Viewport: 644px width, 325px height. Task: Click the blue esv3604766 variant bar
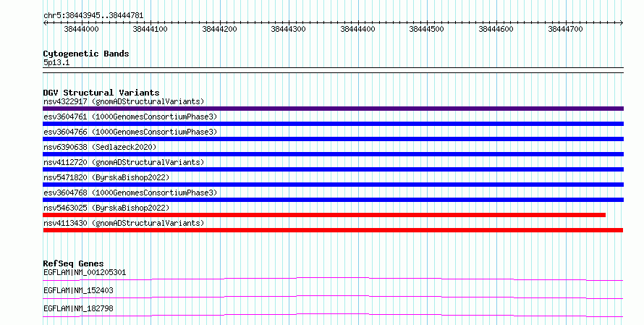pos(333,139)
